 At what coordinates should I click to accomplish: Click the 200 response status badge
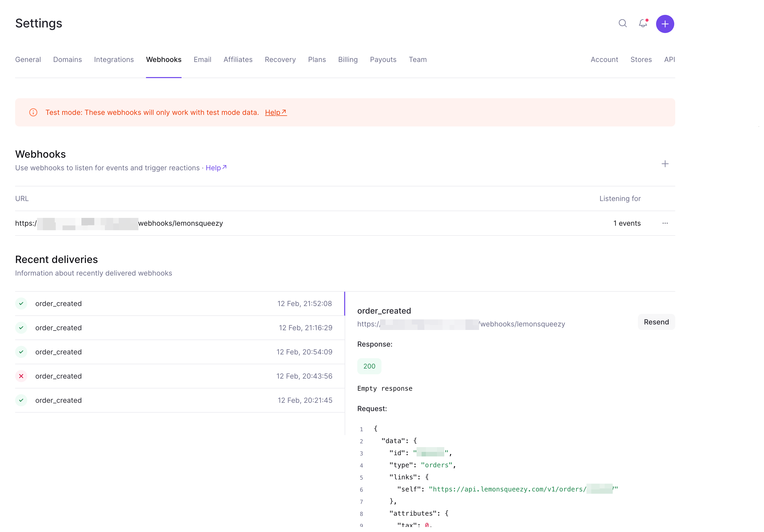click(x=369, y=366)
